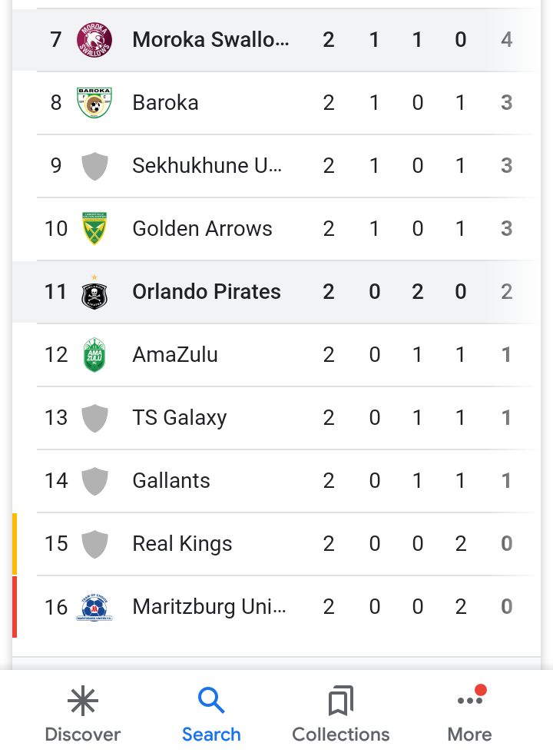Tap the Maritzburg United team logo
The width and height of the screenshot is (553, 756).
(x=94, y=607)
